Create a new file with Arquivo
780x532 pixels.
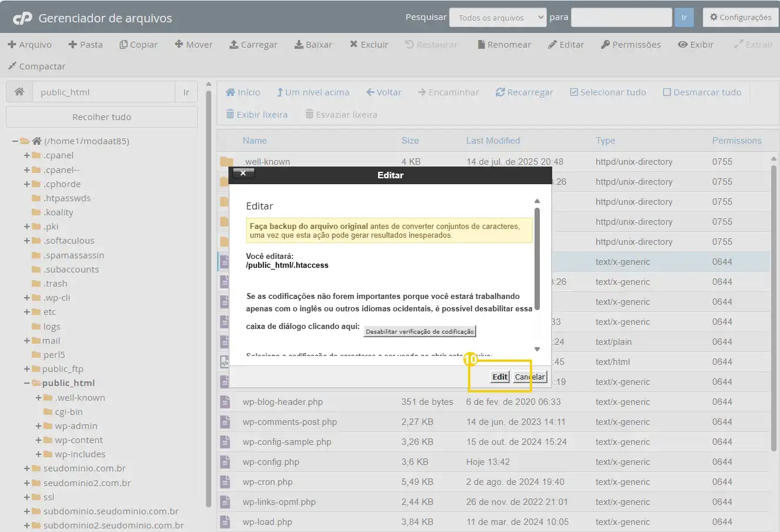click(29, 45)
